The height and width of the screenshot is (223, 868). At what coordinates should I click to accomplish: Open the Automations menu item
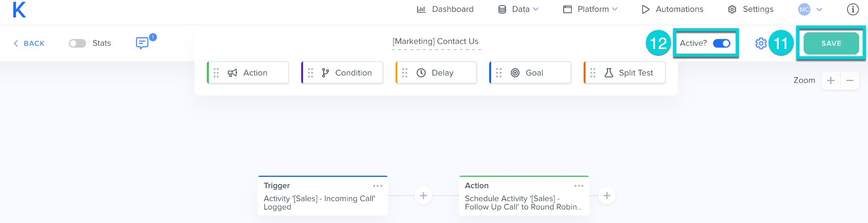(672, 9)
